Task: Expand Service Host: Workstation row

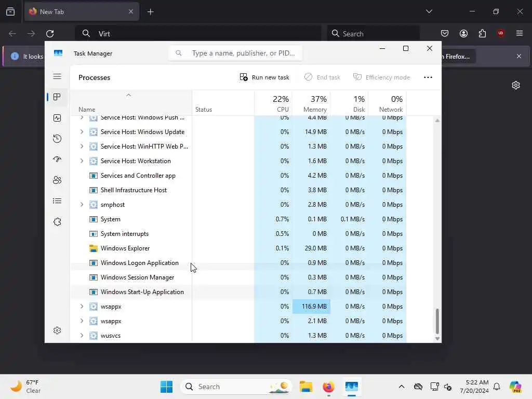Action: [82, 161]
